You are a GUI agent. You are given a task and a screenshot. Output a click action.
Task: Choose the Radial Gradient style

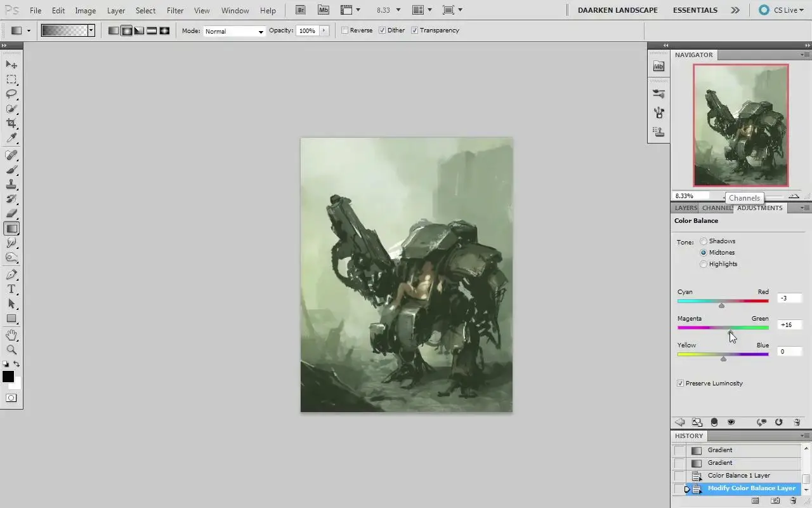[126, 30]
